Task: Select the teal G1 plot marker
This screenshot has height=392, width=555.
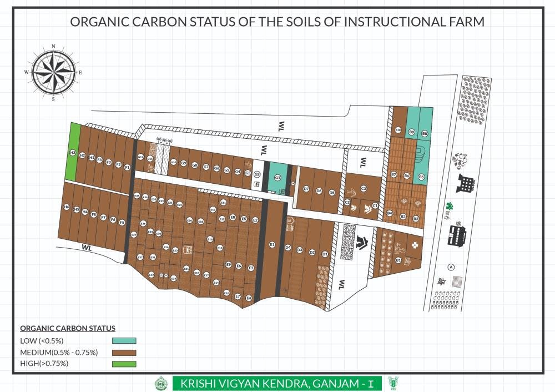Action: point(277,178)
